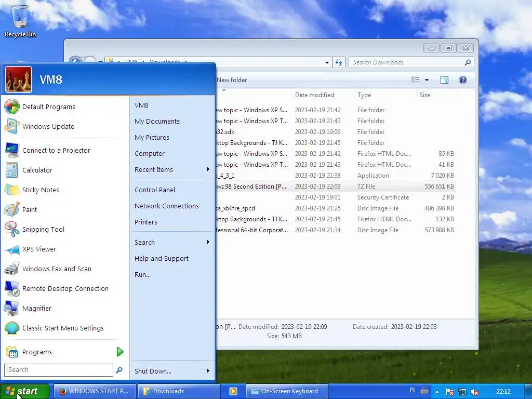The width and height of the screenshot is (532, 399).
Task: Select the 132 KB Firefox HTML Doc row
Action: [336, 219]
